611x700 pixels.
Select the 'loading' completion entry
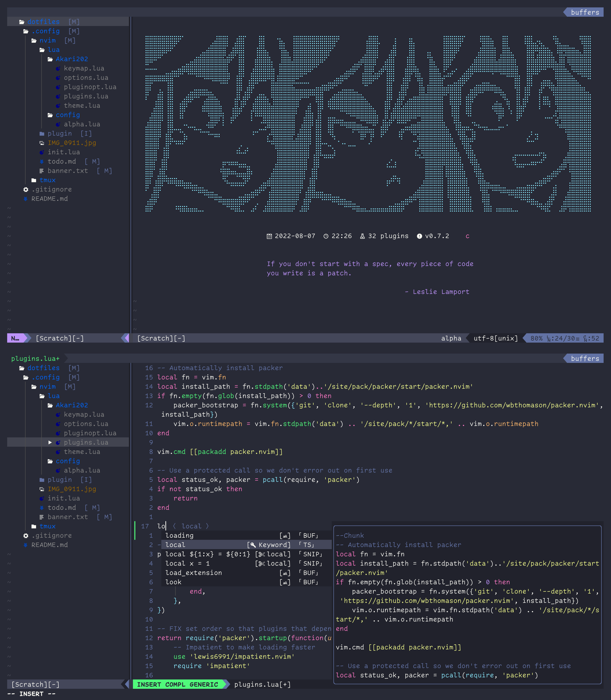[x=179, y=536]
